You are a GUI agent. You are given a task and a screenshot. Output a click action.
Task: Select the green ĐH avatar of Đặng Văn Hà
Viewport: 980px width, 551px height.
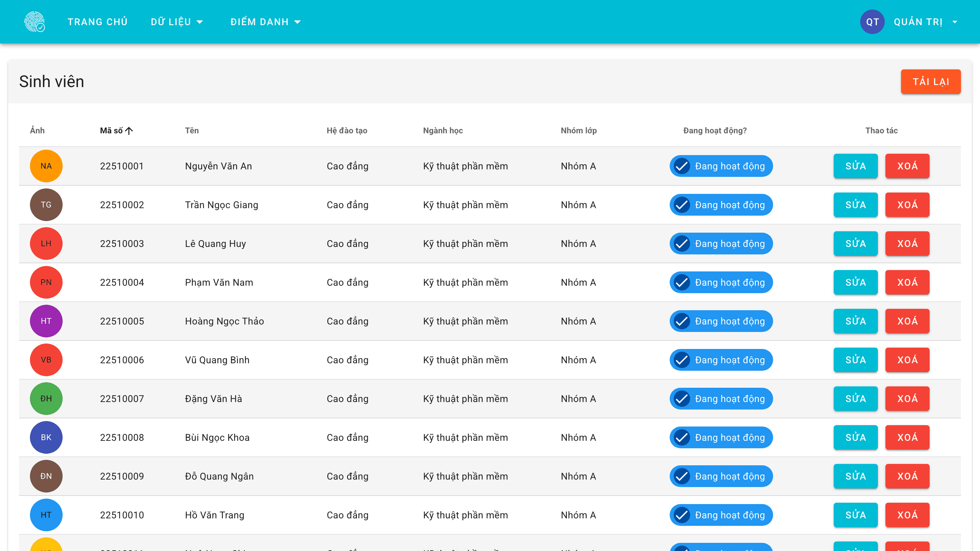46,399
